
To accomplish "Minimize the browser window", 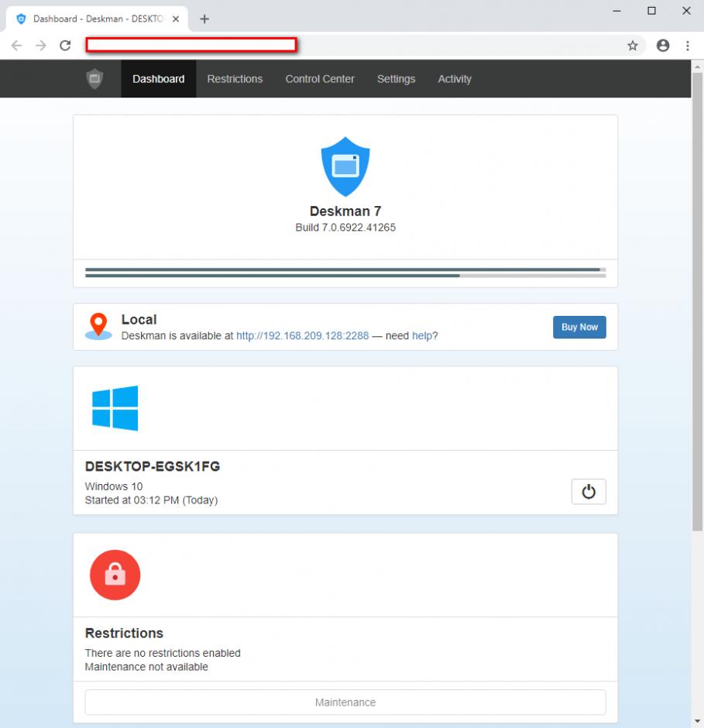I will click(616, 11).
